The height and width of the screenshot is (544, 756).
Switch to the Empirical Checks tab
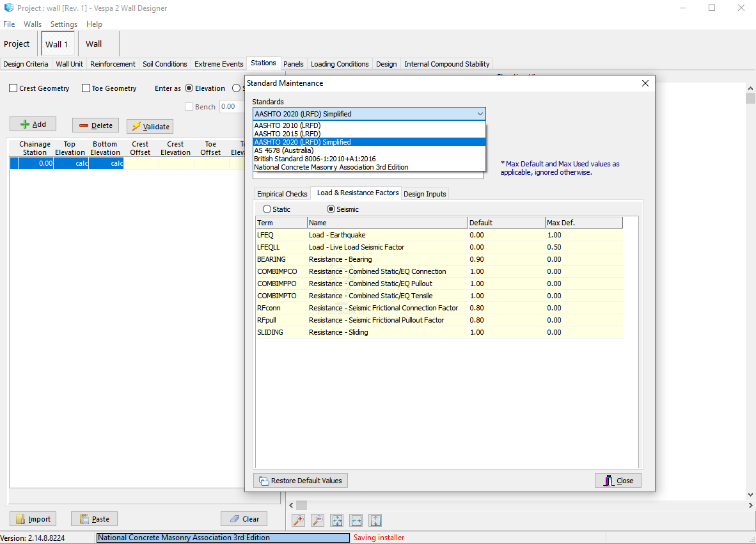pyautogui.click(x=282, y=194)
